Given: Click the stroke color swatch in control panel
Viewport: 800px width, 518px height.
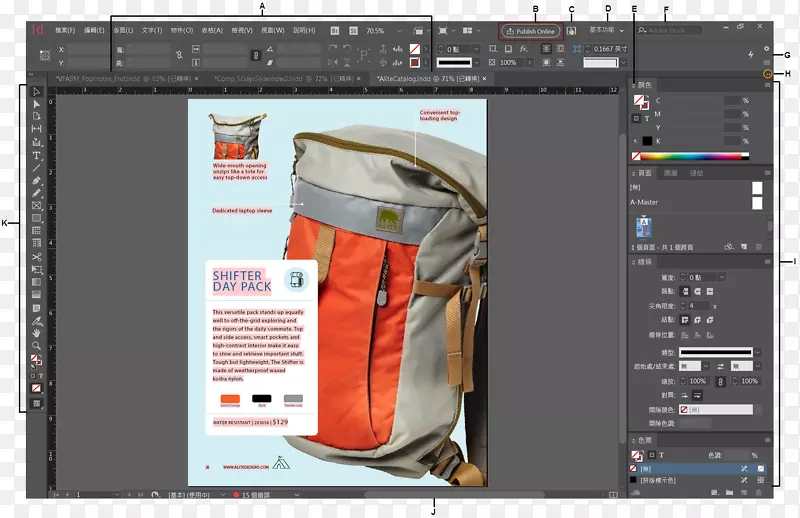Looking at the screenshot, I should (415, 62).
